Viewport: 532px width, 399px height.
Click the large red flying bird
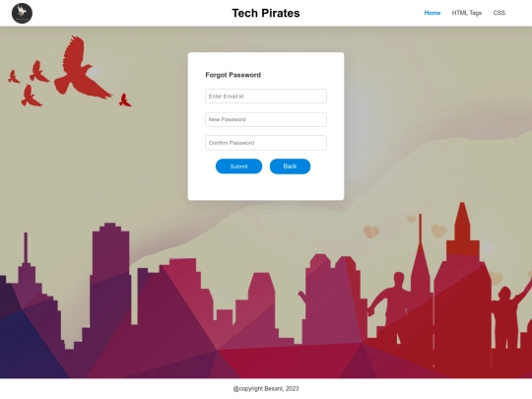(80, 70)
